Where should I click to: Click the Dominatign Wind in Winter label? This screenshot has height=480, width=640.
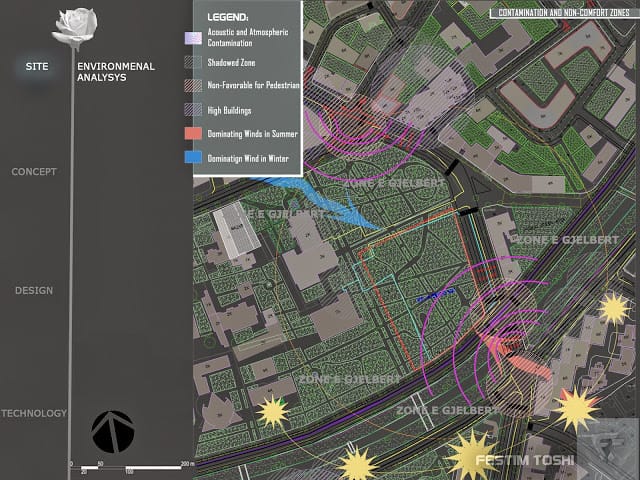point(248,158)
